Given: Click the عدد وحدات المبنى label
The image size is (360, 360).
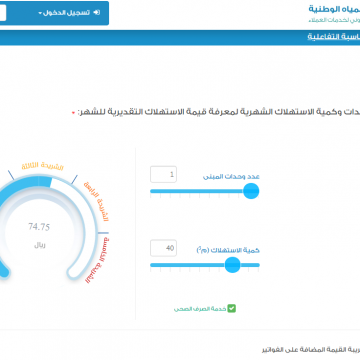Looking at the screenshot, I should coord(231,177).
